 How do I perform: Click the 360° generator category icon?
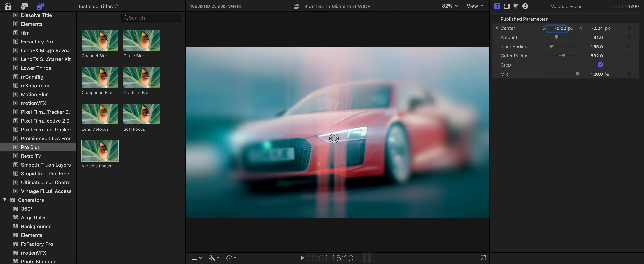coord(16,209)
